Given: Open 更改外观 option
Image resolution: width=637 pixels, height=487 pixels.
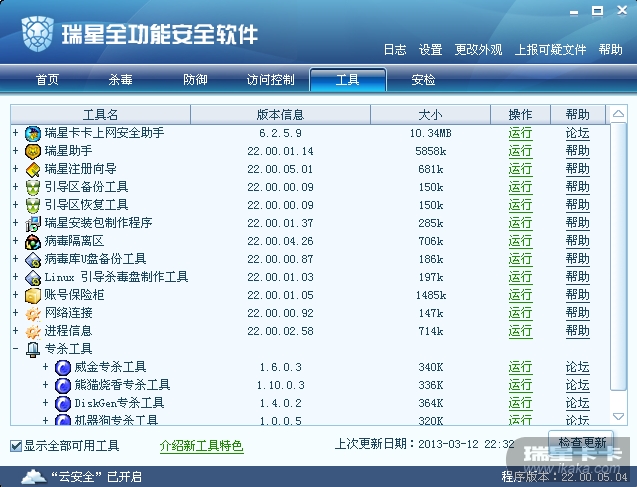Looking at the screenshot, I should tap(479, 50).
